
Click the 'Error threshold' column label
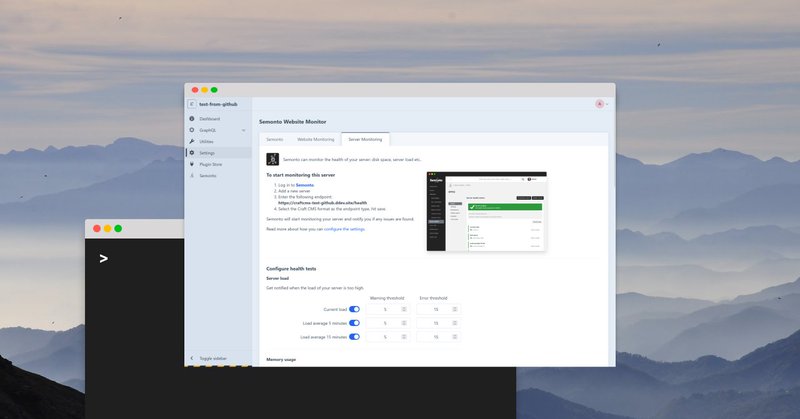pos(433,298)
